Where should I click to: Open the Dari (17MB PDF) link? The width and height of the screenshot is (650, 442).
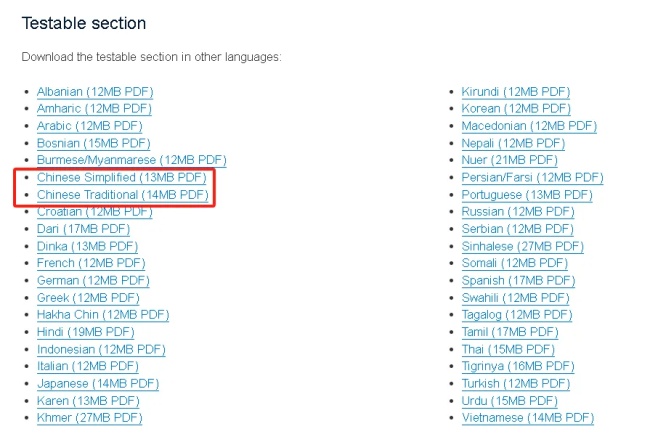(x=83, y=229)
